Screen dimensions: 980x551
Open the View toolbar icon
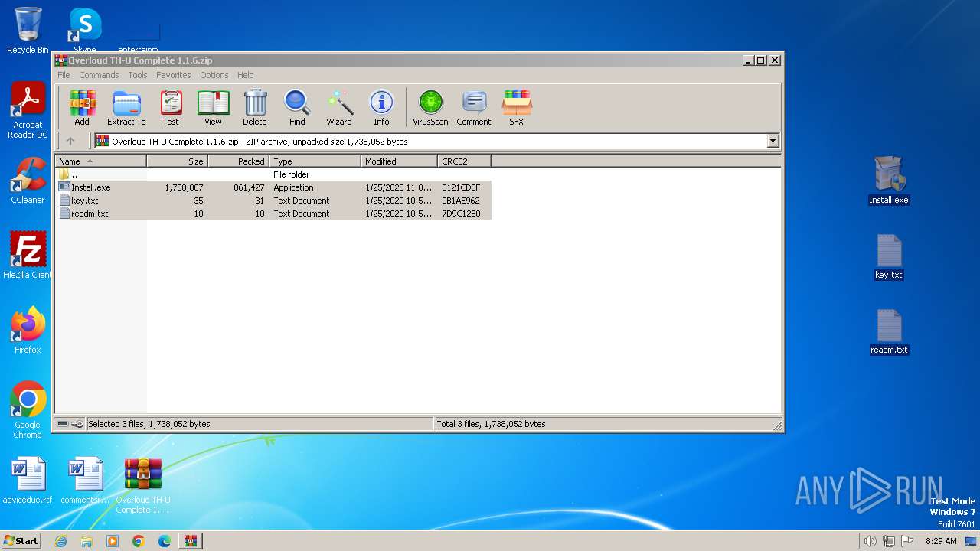pos(213,107)
